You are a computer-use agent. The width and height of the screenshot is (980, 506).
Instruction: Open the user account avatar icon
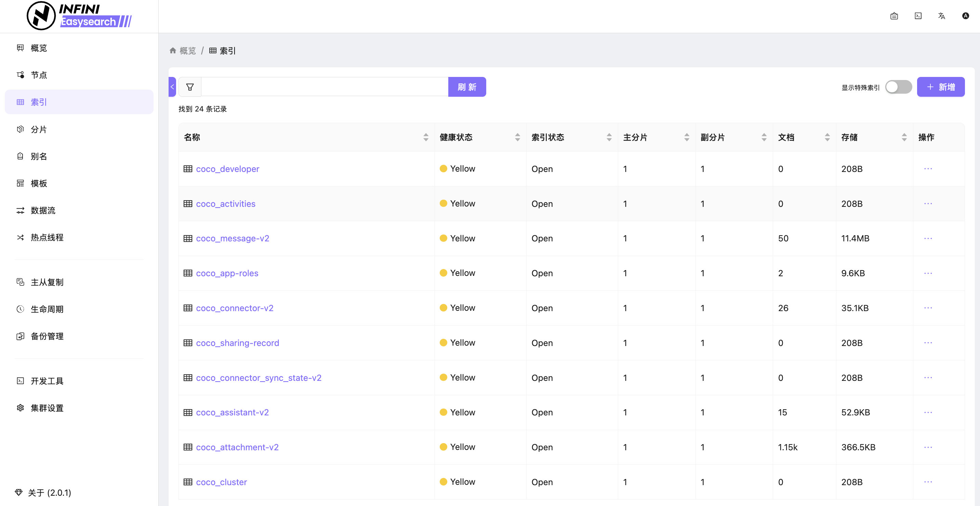pyautogui.click(x=965, y=16)
